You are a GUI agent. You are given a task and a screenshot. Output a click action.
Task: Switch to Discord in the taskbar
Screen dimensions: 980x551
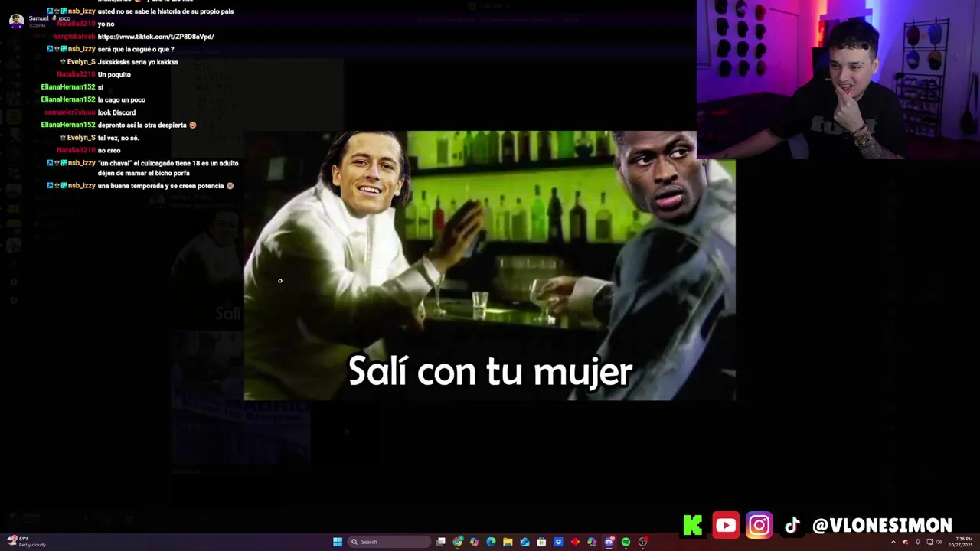(x=609, y=542)
